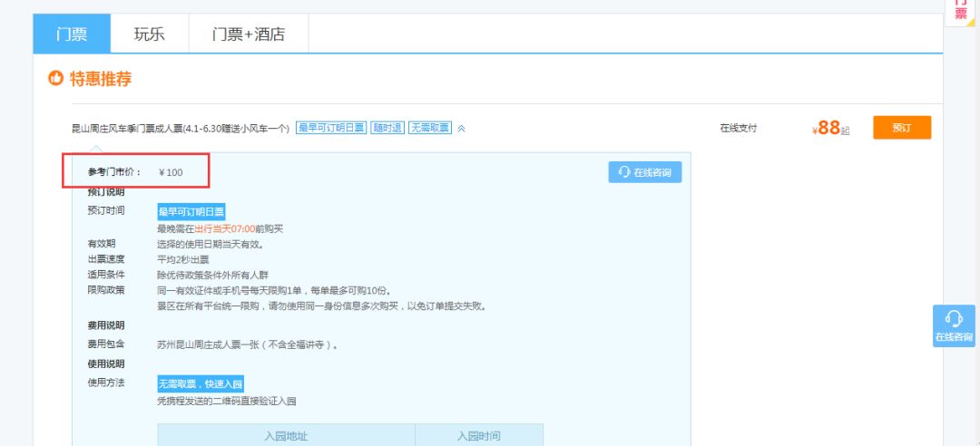Click the 出行当天07:00 orange text
Screen dimensions: 980x446
(224, 229)
